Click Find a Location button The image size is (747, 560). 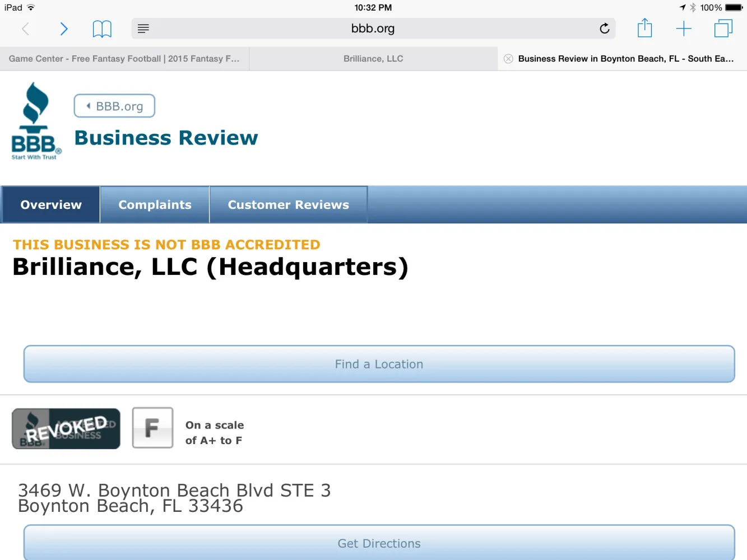[x=379, y=364]
